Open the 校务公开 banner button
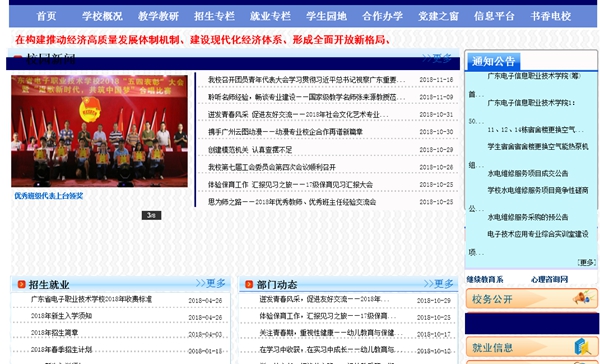 pos(532,299)
